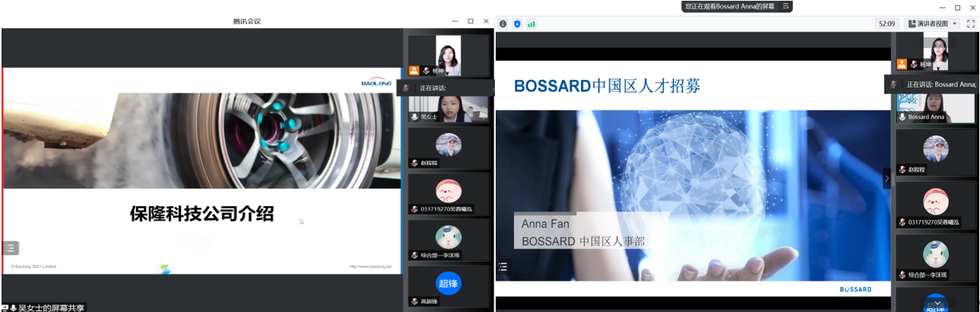
Task: Click microphone icon next to 吴女士
Action: pos(415,116)
